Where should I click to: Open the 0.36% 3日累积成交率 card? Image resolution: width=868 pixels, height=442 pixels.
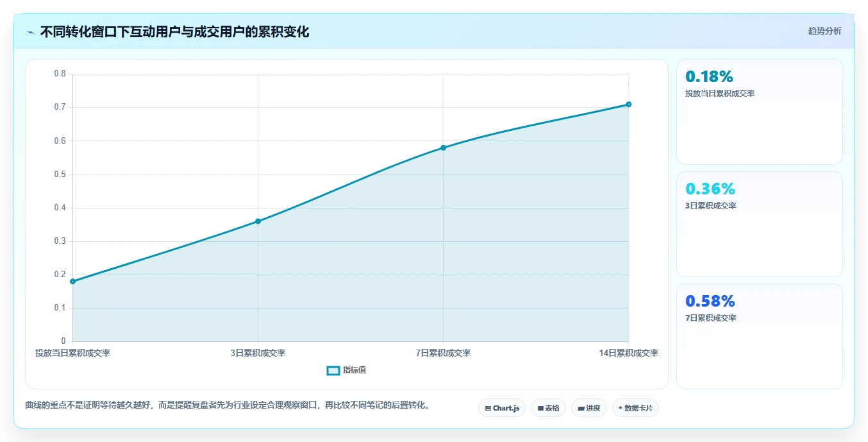click(759, 224)
